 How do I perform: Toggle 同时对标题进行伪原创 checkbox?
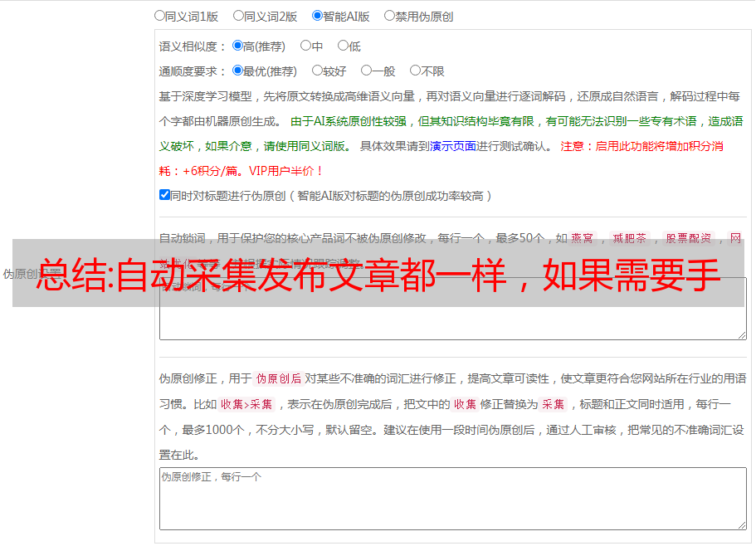164,195
